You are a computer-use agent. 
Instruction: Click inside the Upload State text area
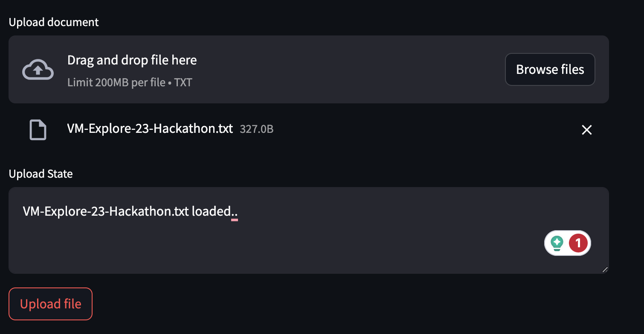coord(308,230)
